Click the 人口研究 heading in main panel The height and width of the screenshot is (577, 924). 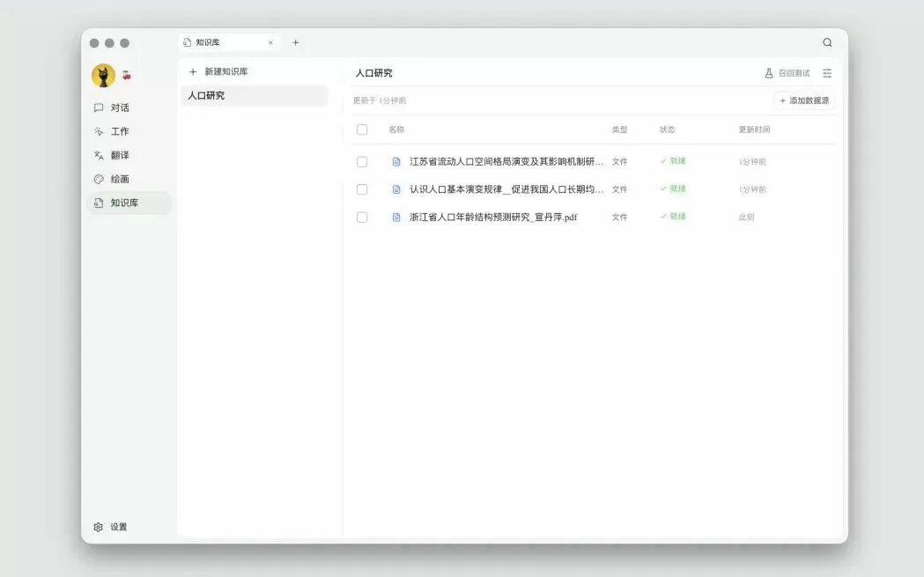373,73
